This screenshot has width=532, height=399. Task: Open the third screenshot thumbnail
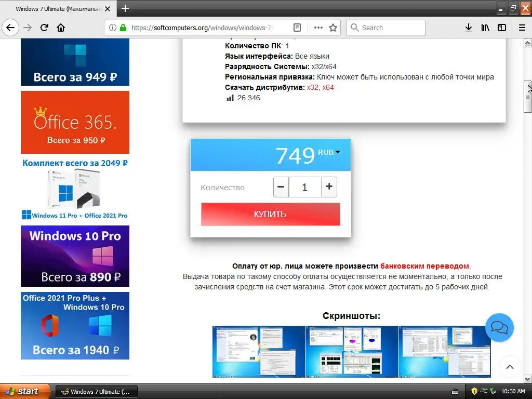[445, 352]
